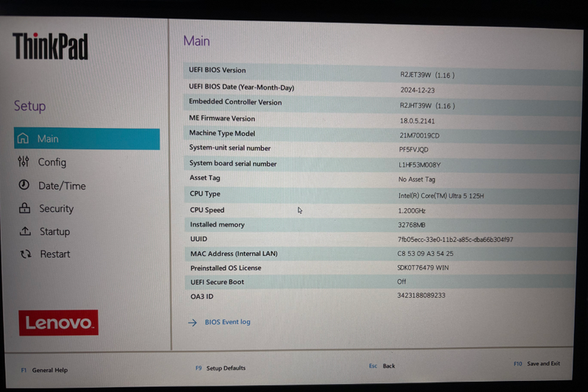Select the UEFI Secure Boot label
This screenshot has width=588, height=392.
217,282
